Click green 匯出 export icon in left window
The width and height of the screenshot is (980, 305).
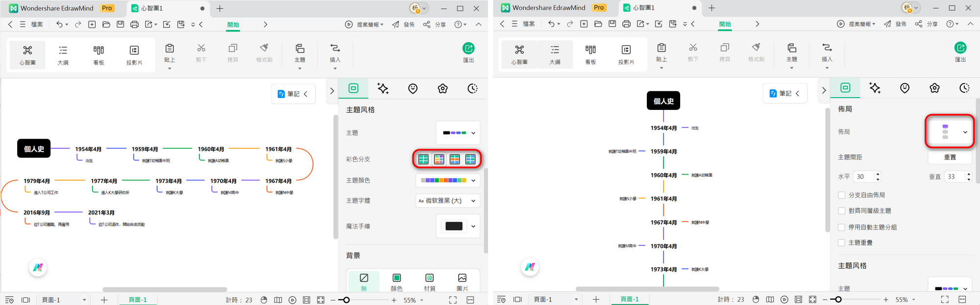coord(468,48)
